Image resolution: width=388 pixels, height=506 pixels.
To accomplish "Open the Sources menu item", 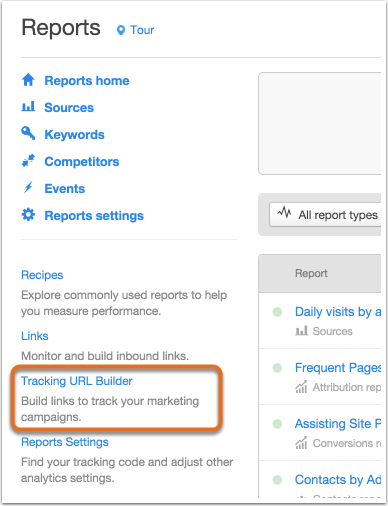I will click(x=69, y=108).
